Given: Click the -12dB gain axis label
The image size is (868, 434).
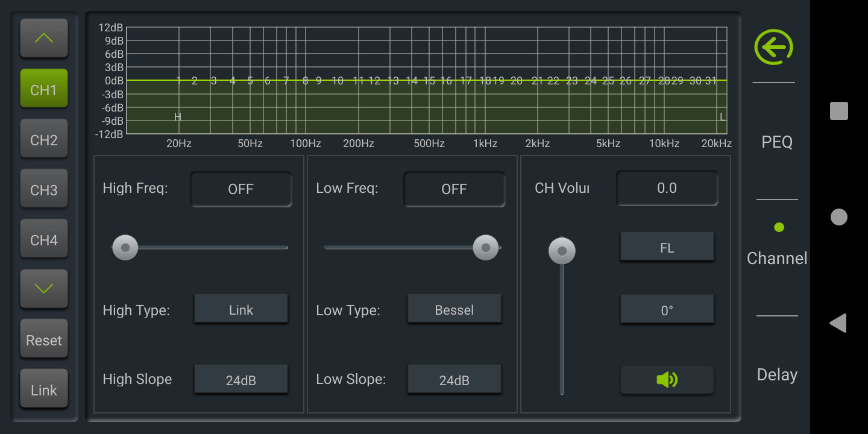Looking at the screenshot, I should [109, 134].
